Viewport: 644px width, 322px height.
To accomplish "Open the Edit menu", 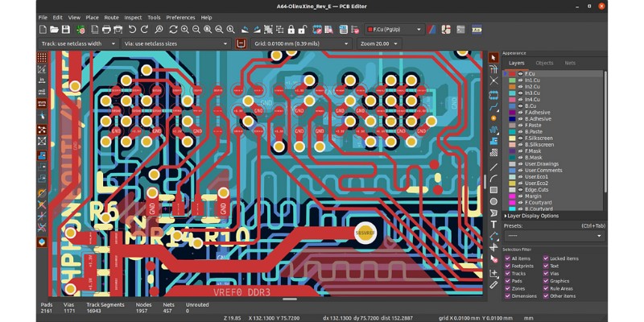I will click(57, 18).
